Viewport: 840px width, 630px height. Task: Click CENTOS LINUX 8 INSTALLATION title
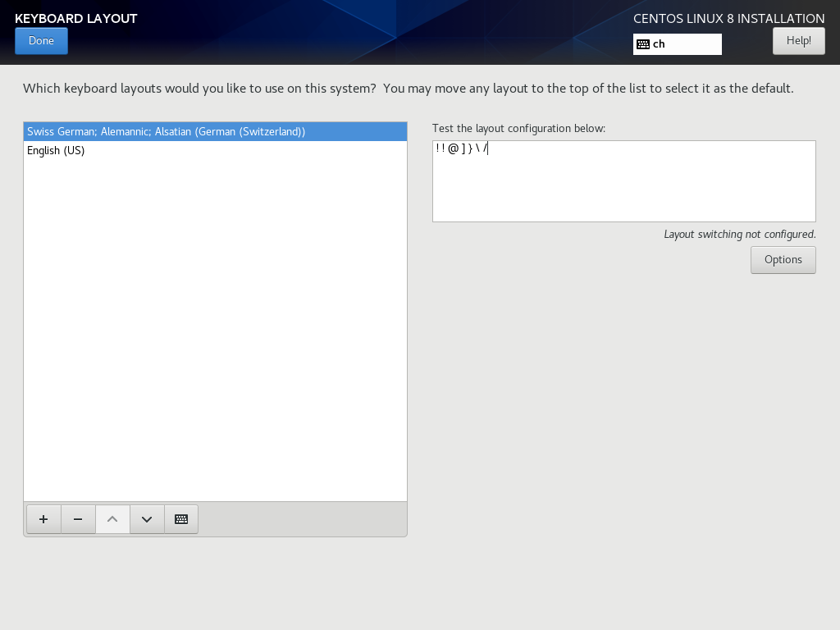(728, 19)
